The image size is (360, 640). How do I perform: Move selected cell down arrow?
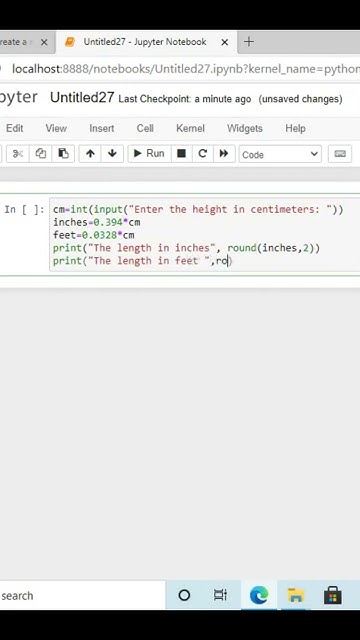[x=112, y=154]
